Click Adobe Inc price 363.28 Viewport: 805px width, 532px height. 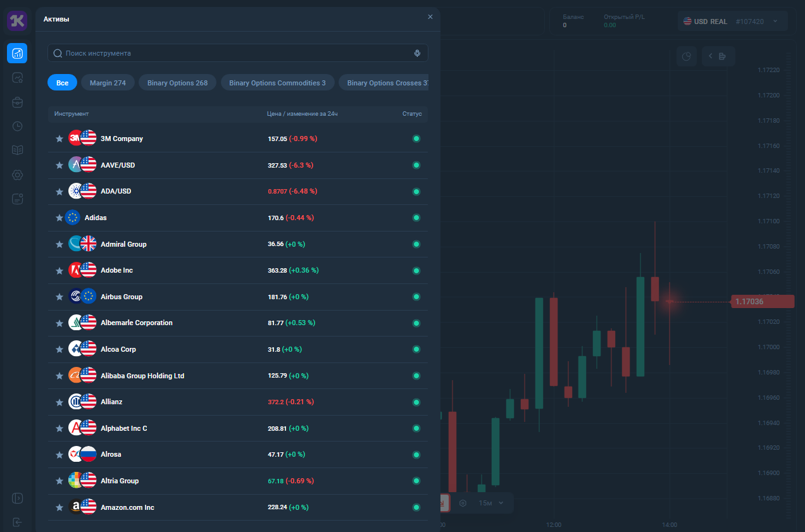pos(277,270)
